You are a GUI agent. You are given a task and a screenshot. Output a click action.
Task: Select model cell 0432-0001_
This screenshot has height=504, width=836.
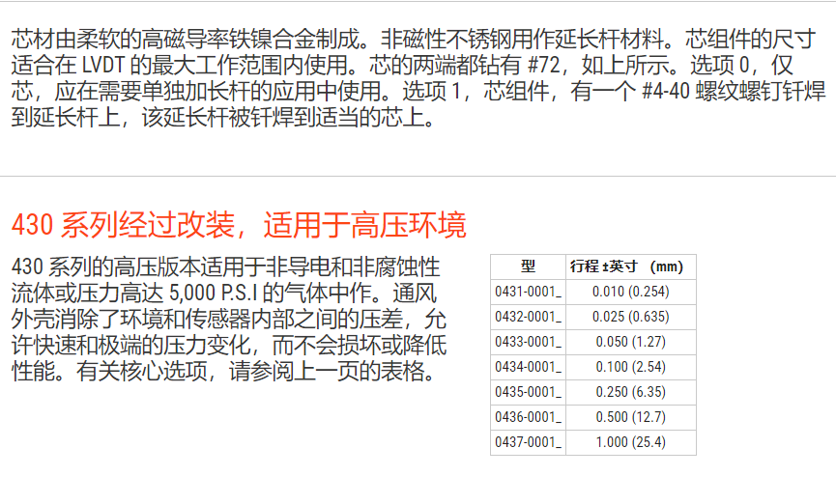coord(528,317)
